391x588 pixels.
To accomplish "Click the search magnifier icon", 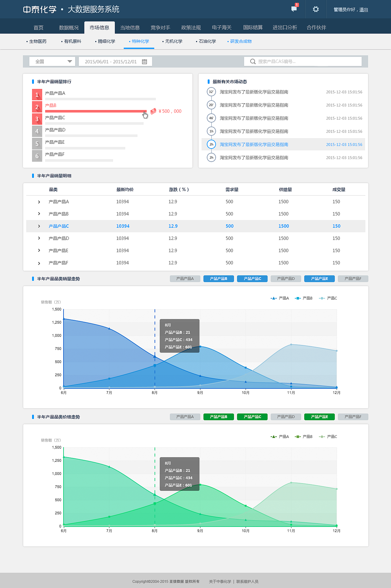I will pos(253,61).
